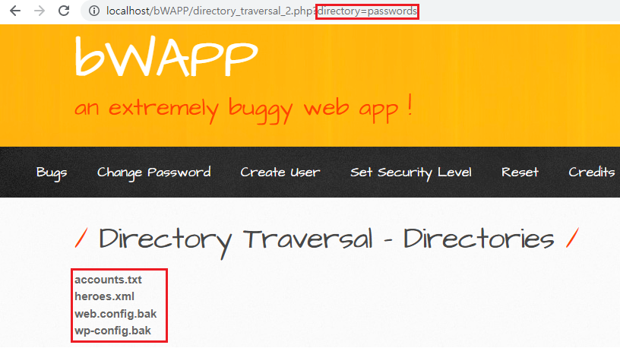Screen dimensions: 620x364
Task: Open the wp-config.bak file entry
Action: tap(112, 331)
